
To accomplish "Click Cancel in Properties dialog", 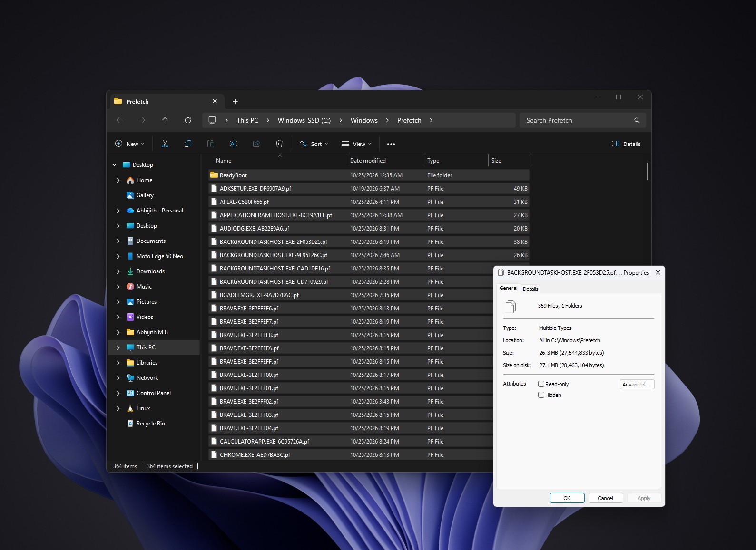I will click(606, 498).
